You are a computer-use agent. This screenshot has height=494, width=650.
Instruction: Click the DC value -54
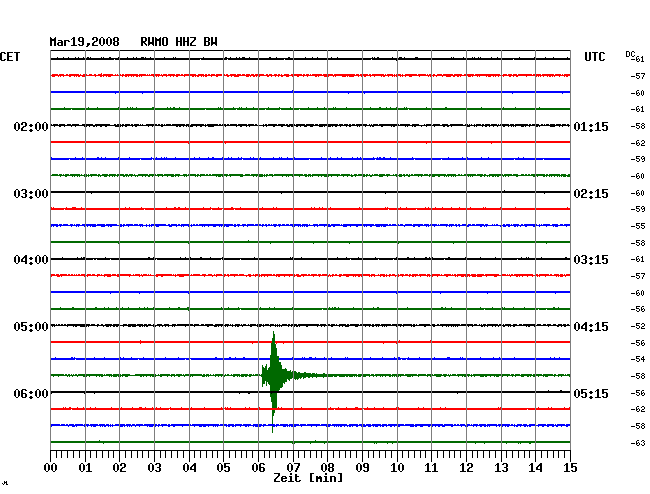click(638, 359)
